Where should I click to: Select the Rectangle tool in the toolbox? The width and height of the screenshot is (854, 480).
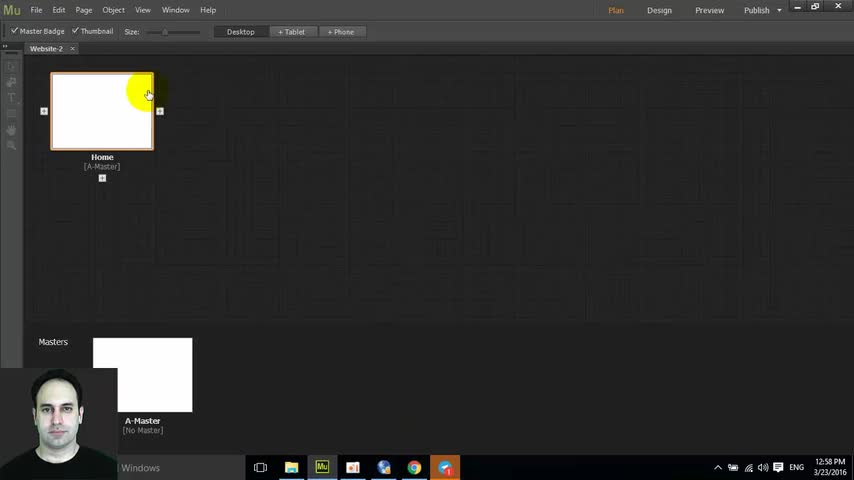pos(11,114)
